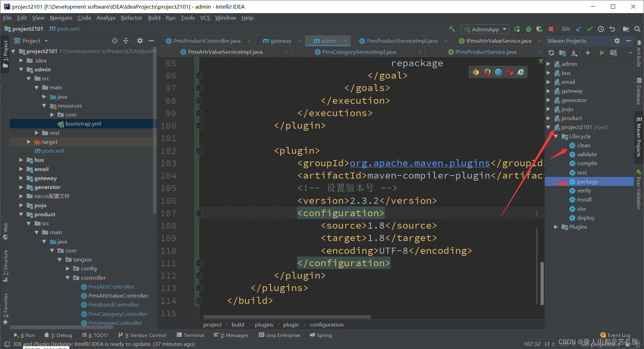Screen dimensions: 644x349
Task: Revert changes with the Git undo arrow
Action: pyautogui.click(x=612, y=29)
